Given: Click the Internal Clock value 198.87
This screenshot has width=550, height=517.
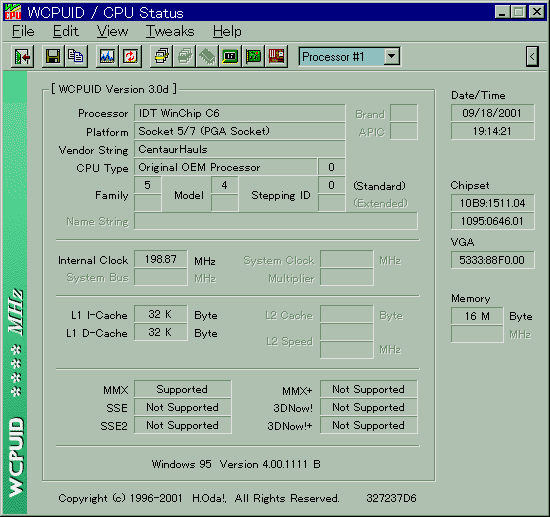Looking at the screenshot, I should 161,259.
